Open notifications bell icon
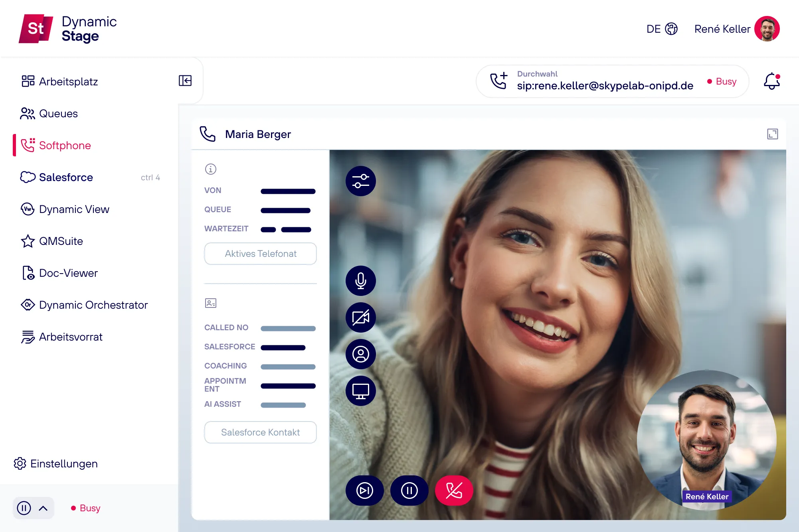The image size is (799, 532). tap(772, 81)
